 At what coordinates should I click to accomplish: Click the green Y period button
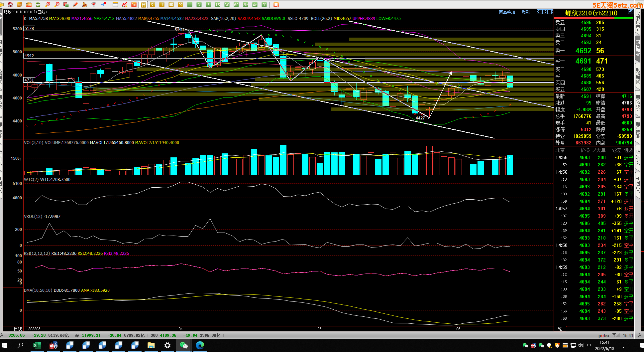coord(264,5)
